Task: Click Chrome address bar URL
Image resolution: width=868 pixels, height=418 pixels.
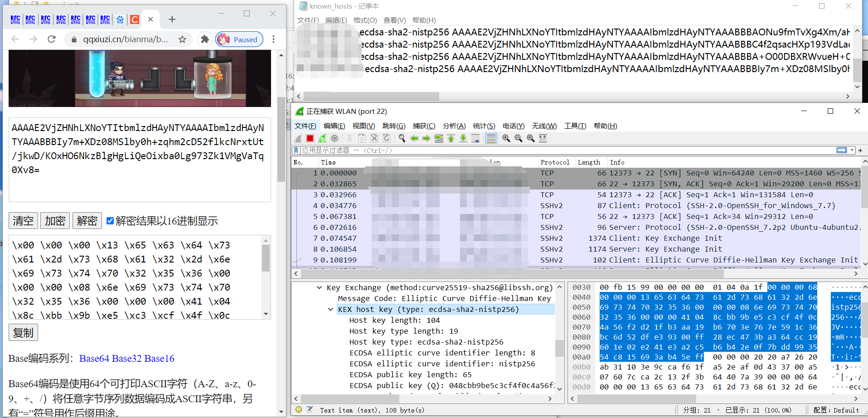Action: (x=125, y=39)
